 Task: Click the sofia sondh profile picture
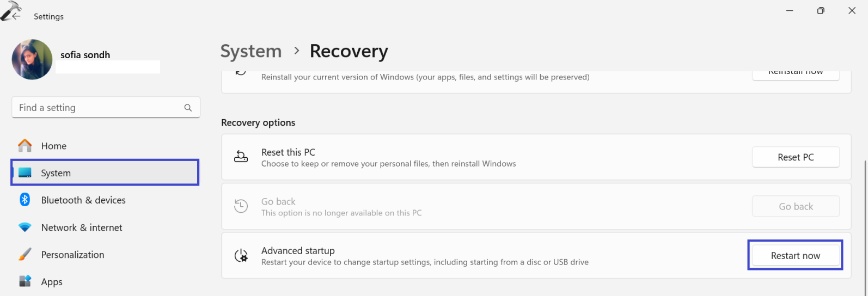(32, 59)
